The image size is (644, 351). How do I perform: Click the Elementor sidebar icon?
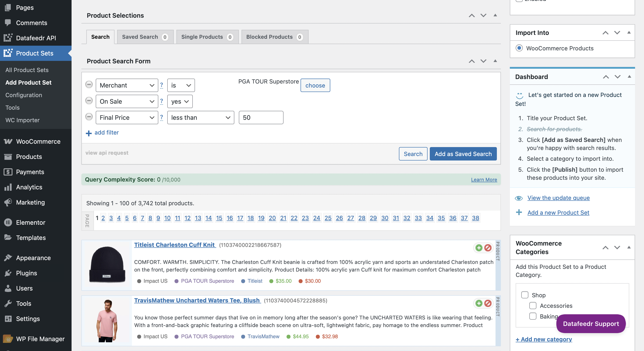point(8,222)
